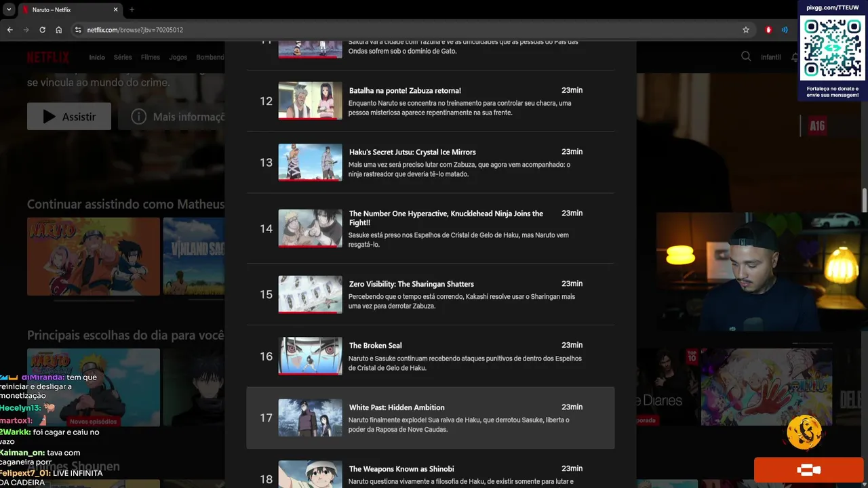Play episode 15 Zero Visibility thumbnail
Image resolution: width=868 pixels, height=488 pixels.
pyautogui.click(x=310, y=294)
